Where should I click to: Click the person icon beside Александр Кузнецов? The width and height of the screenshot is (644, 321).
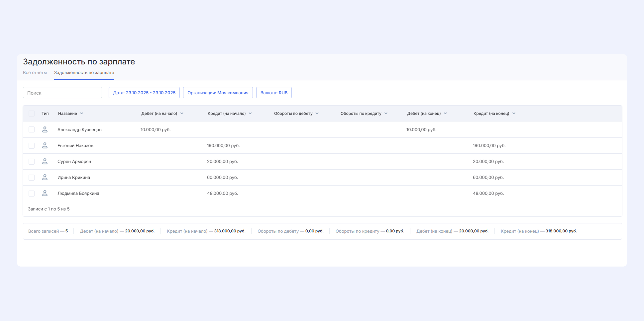[x=45, y=129]
